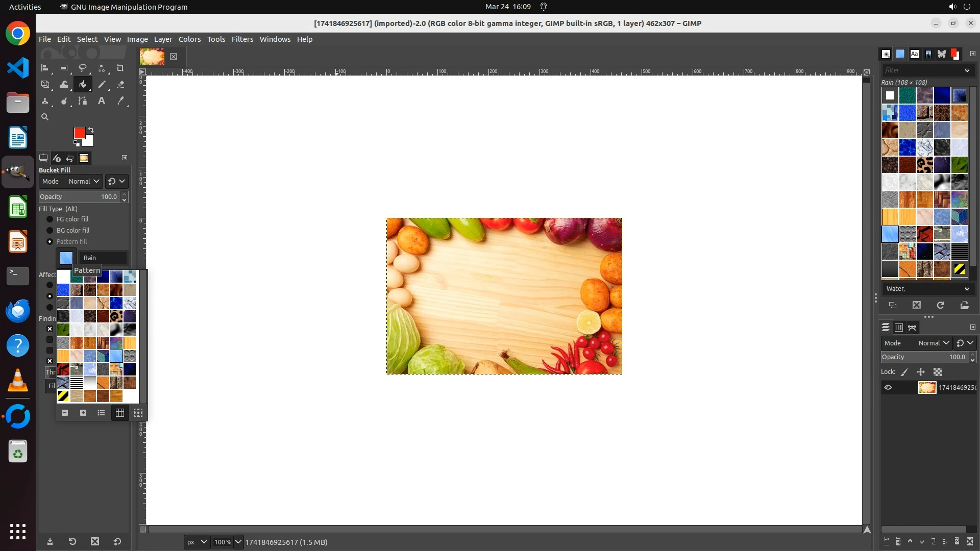Viewport: 980px width, 551px height.
Task: Swap foreground and background colors
Action: pyautogui.click(x=91, y=130)
